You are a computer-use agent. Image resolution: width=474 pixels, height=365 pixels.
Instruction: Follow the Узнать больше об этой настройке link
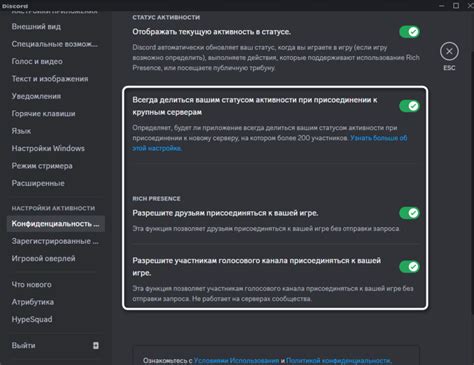pyautogui.click(x=378, y=138)
